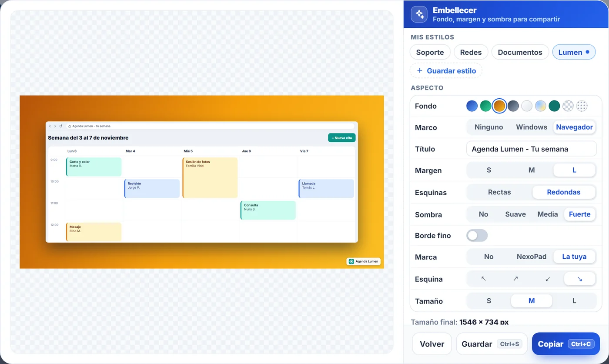This screenshot has width=609, height=364.
Task: Apply the Documentos saved style
Action: 520,52
